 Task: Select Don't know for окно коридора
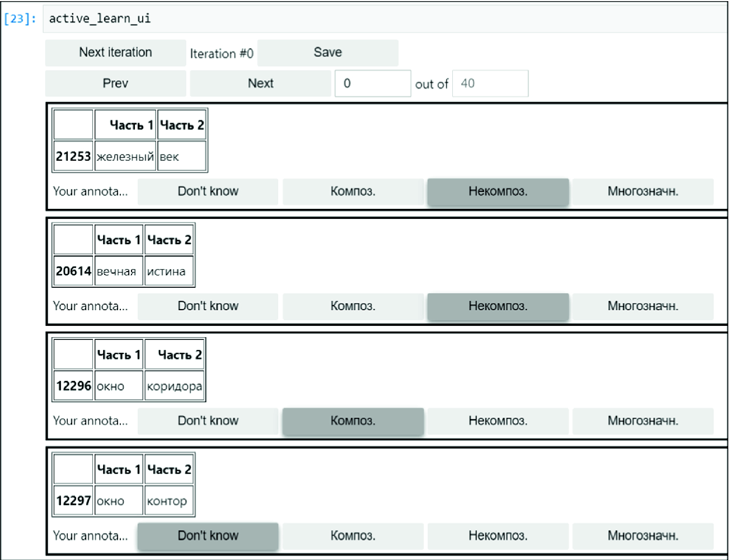tap(208, 421)
